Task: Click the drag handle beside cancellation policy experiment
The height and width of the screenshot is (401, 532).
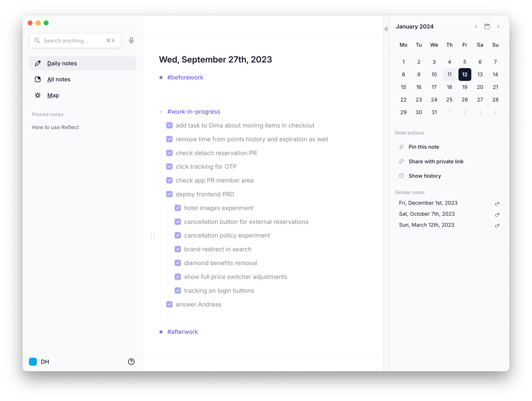Action: (x=153, y=235)
